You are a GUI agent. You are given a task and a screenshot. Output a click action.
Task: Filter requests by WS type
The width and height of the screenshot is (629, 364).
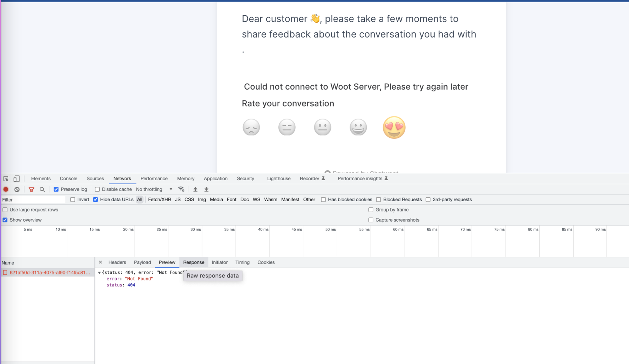coord(256,200)
